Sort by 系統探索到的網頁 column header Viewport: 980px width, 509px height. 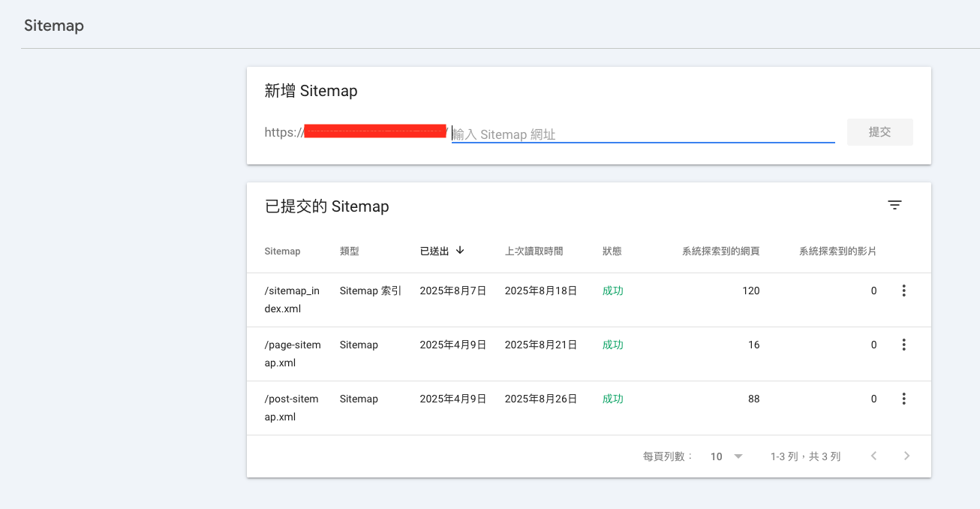click(x=720, y=251)
